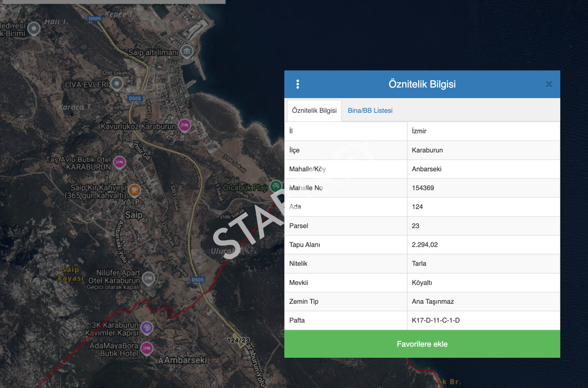
Task: Select the Öznitelik Bilgisi tab
Action: click(314, 111)
